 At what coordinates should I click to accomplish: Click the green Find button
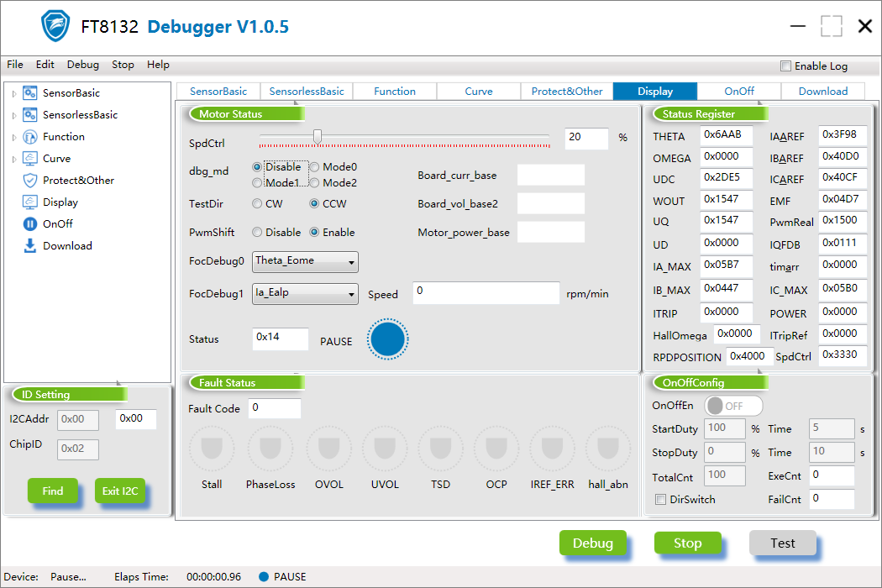click(53, 491)
